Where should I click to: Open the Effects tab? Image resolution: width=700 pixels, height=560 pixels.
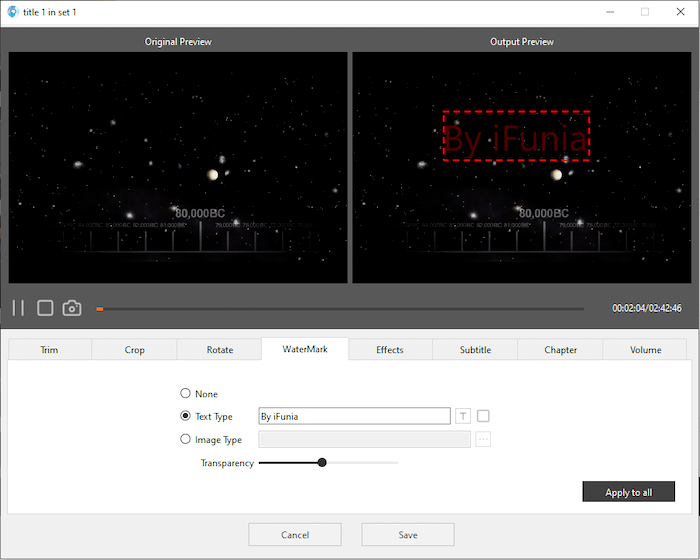click(390, 350)
